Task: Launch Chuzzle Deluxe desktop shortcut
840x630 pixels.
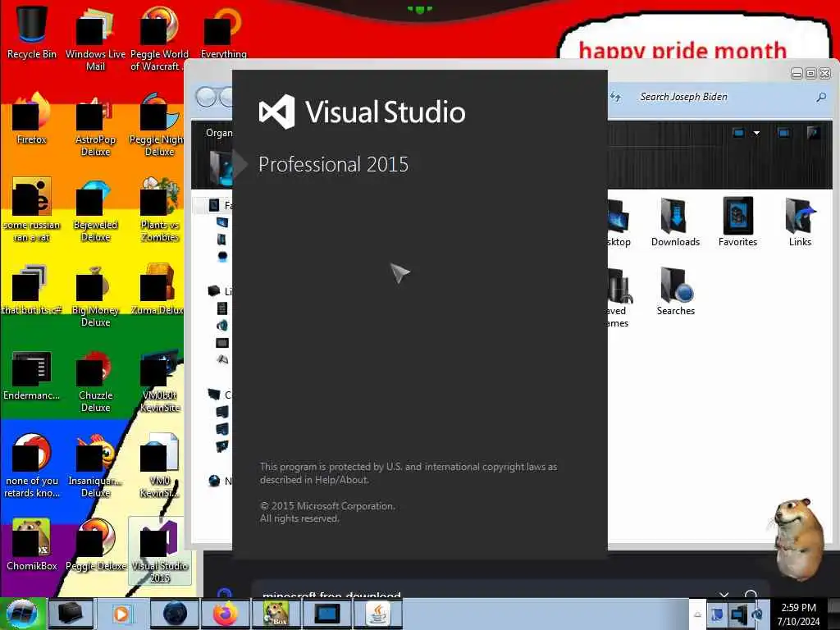Action: pyautogui.click(x=95, y=381)
